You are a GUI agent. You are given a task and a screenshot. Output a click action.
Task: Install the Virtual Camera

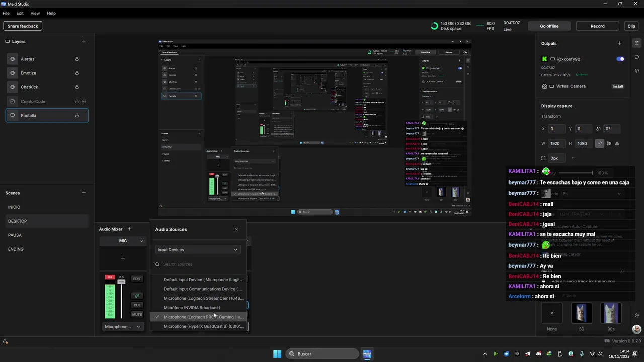coord(618,86)
